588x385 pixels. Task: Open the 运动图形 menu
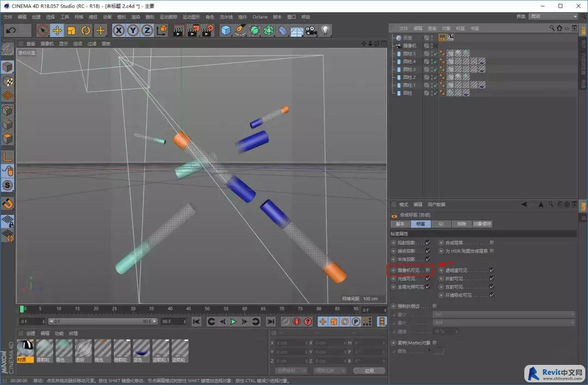coord(191,17)
